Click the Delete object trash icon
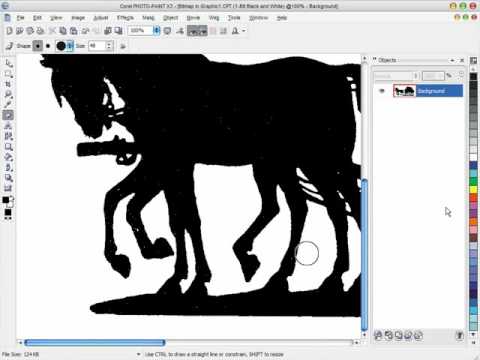480x360 pixels. 459,335
